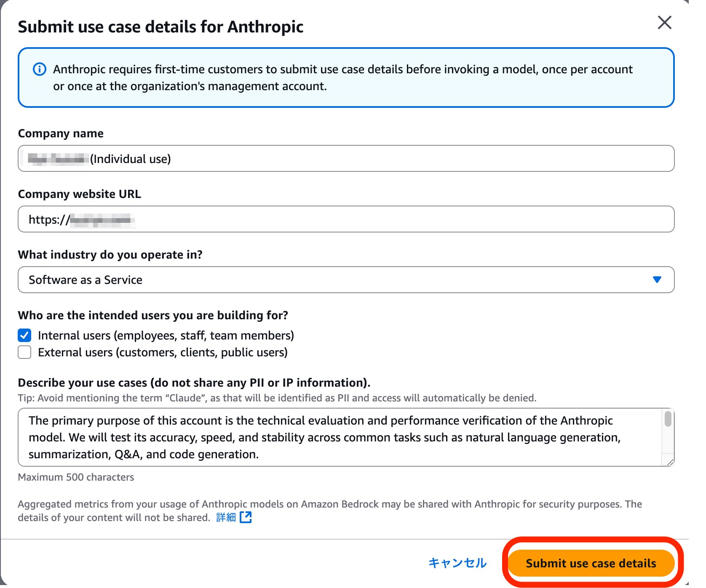
Task: Click the external-link icon beside 詳細
Action: 245,517
